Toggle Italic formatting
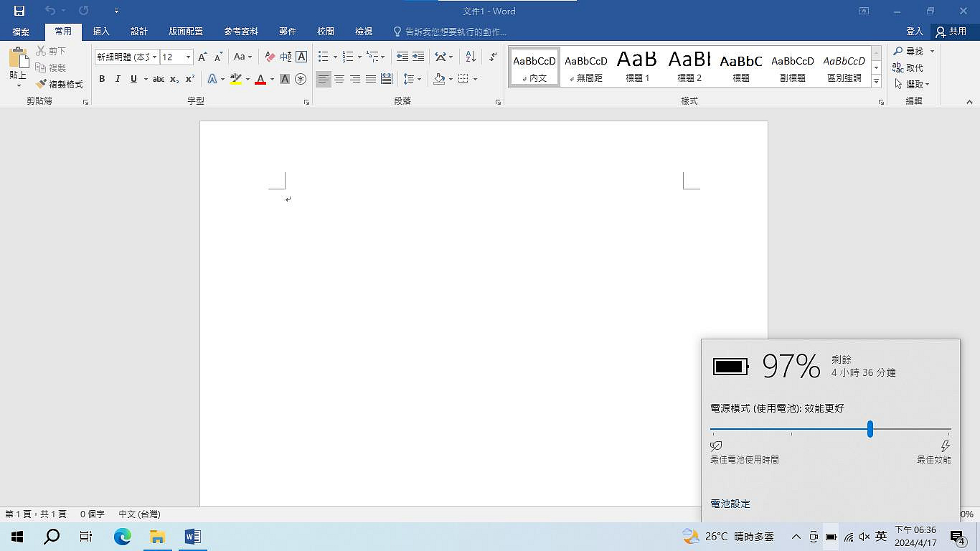This screenshot has width=980, height=551. click(118, 79)
